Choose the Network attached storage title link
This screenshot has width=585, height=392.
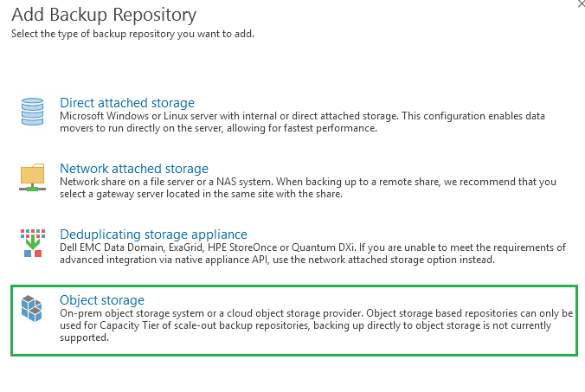pyautogui.click(x=133, y=169)
